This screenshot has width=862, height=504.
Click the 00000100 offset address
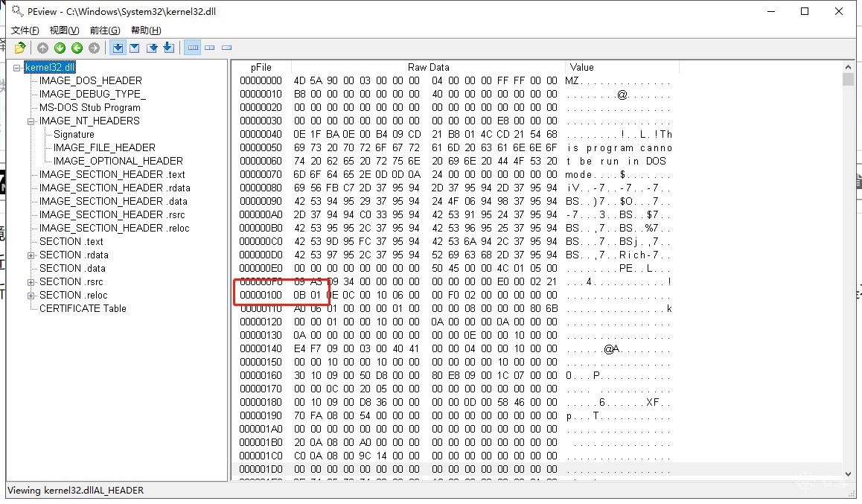tap(261, 295)
